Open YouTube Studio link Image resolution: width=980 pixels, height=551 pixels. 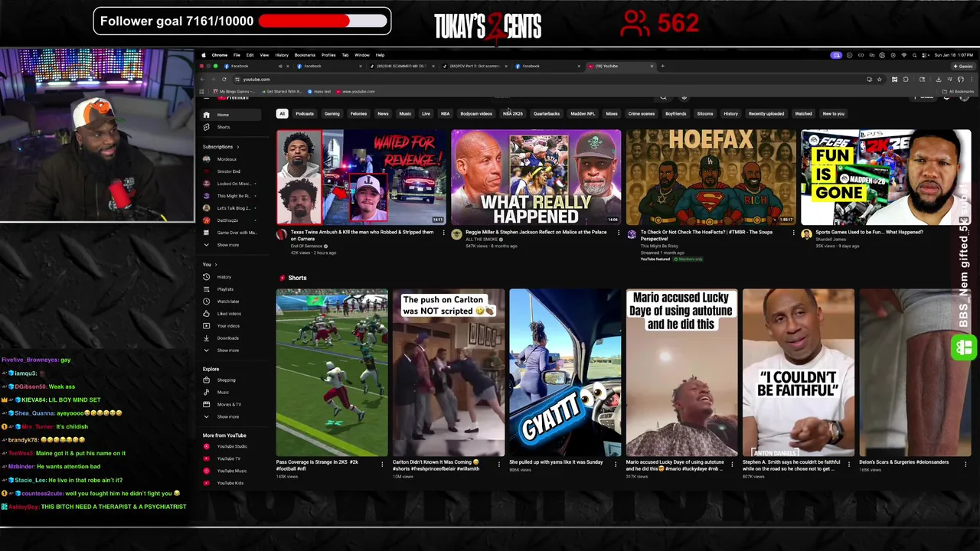[231, 446]
